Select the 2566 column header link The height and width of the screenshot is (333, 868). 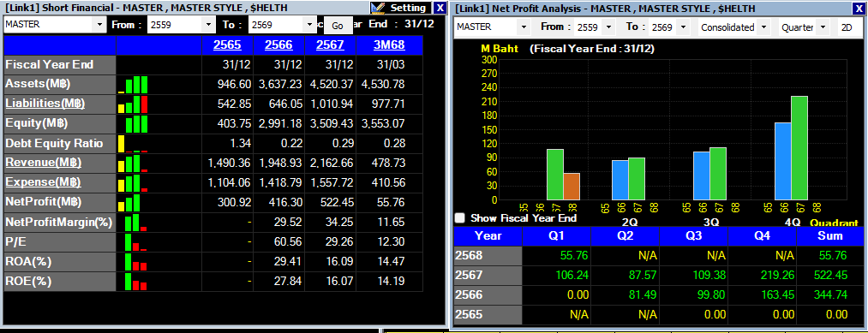(x=278, y=45)
